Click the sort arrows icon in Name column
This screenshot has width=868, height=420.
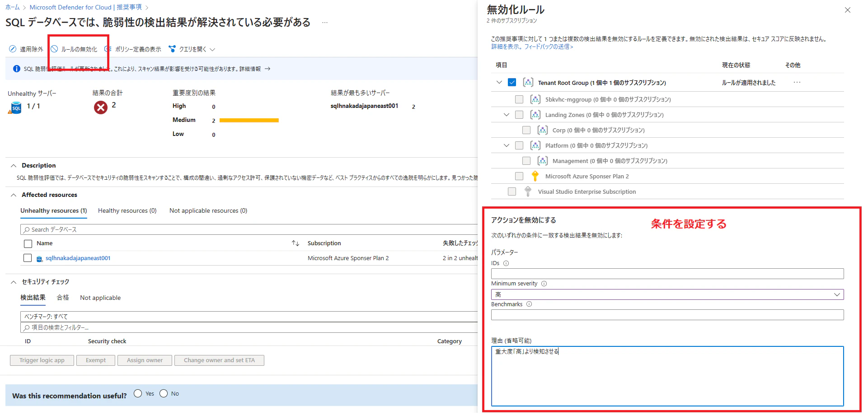point(296,243)
